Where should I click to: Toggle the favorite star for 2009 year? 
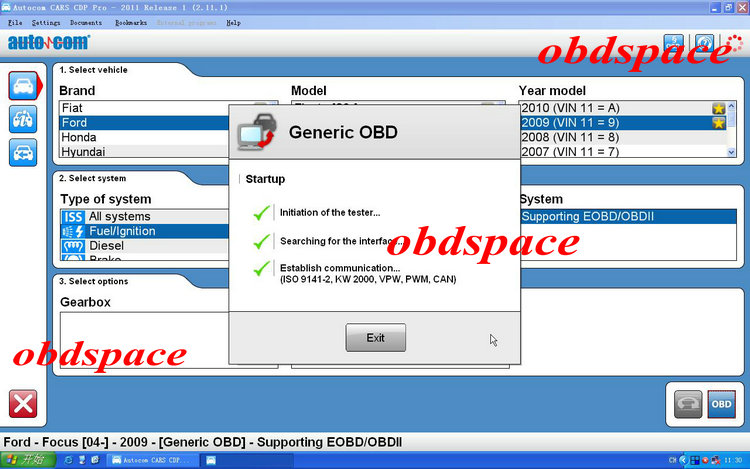tap(718, 123)
